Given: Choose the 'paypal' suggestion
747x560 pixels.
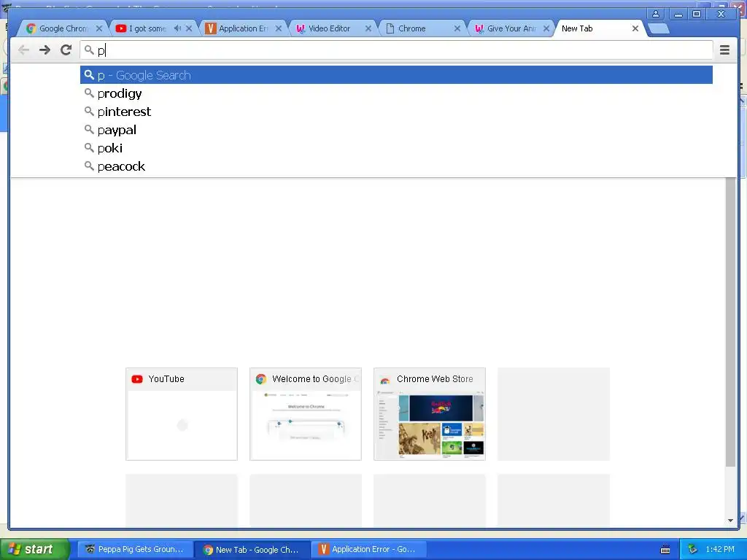Looking at the screenshot, I should click(396, 130).
